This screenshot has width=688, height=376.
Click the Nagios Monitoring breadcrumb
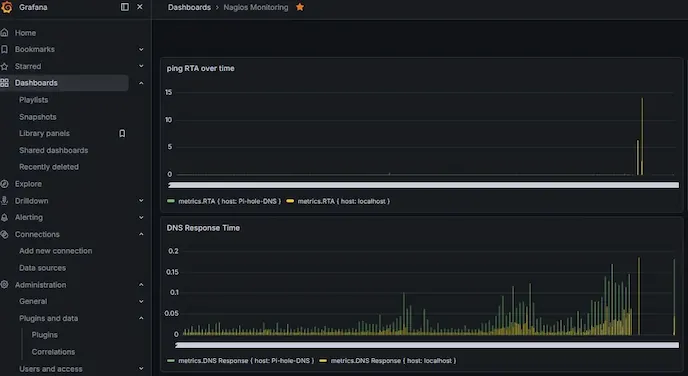pyautogui.click(x=256, y=7)
